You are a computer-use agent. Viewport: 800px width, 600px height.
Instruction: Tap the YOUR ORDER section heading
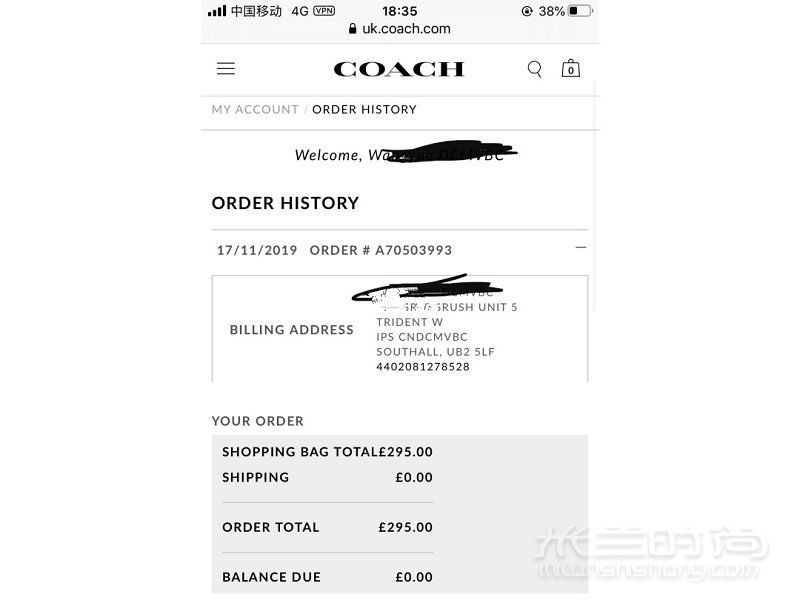258,421
